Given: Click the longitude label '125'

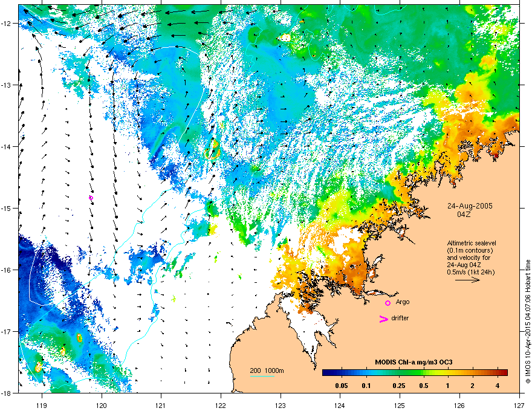Looking at the screenshot, I should point(400,405).
